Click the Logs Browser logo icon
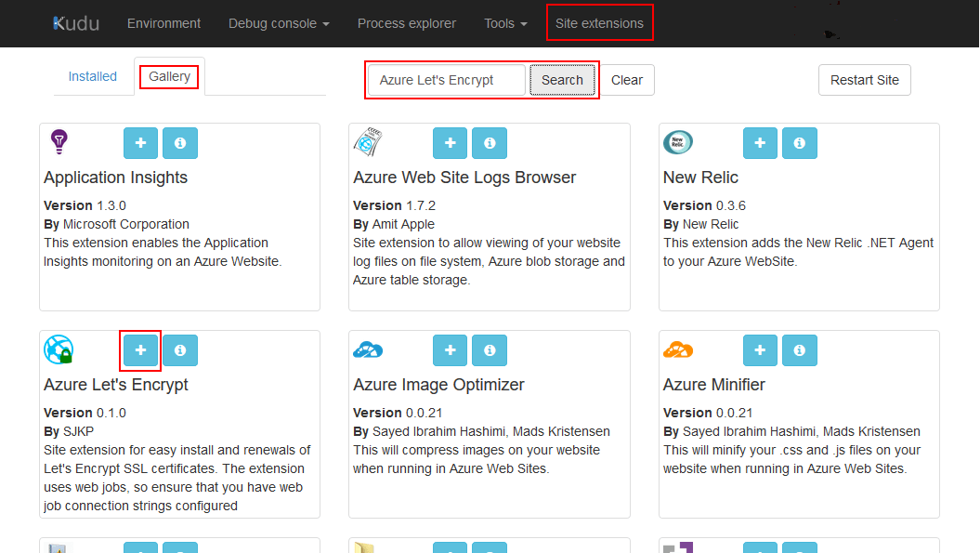 point(368,142)
